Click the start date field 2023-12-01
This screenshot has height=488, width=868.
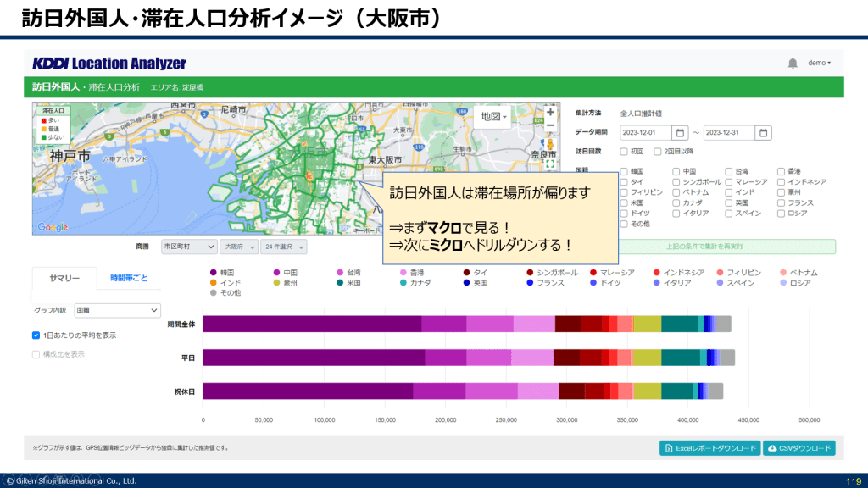click(x=646, y=133)
